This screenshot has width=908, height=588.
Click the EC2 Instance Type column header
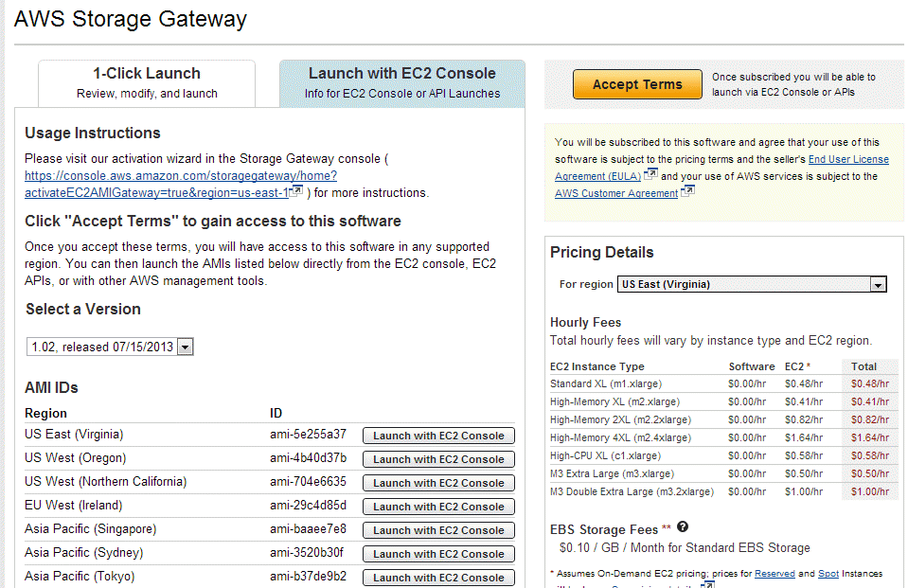pos(597,366)
